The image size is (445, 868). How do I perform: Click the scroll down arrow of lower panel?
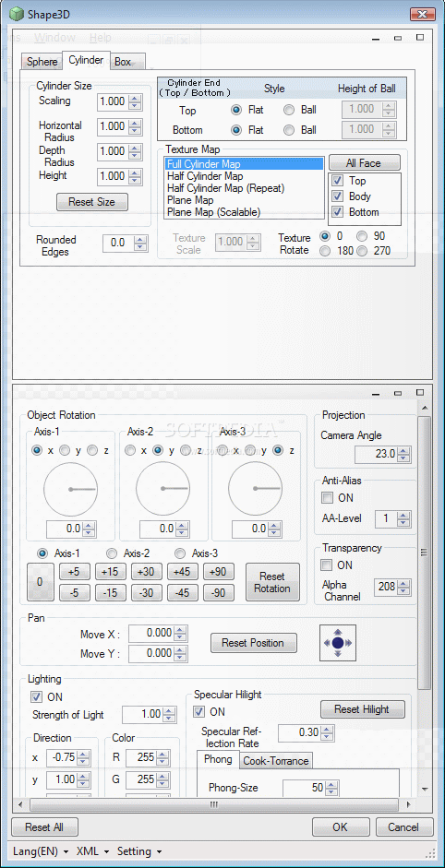tap(425, 790)
